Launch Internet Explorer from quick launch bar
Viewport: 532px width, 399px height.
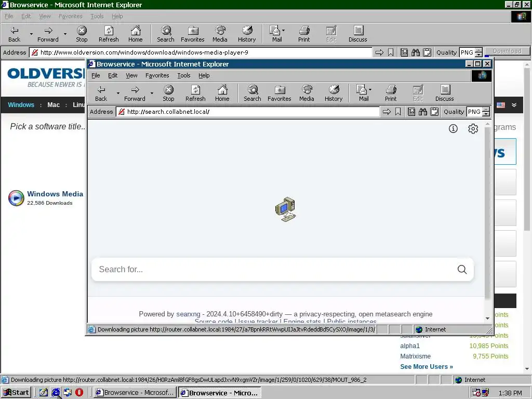click(56, 393)
